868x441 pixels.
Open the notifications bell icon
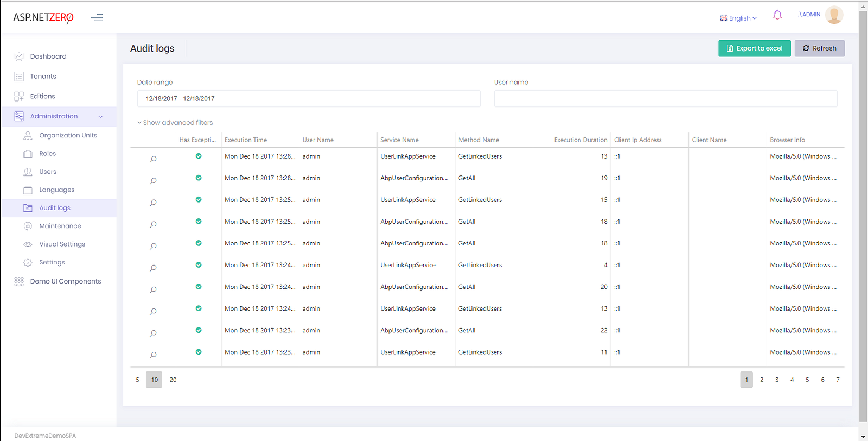pos(777,15)
